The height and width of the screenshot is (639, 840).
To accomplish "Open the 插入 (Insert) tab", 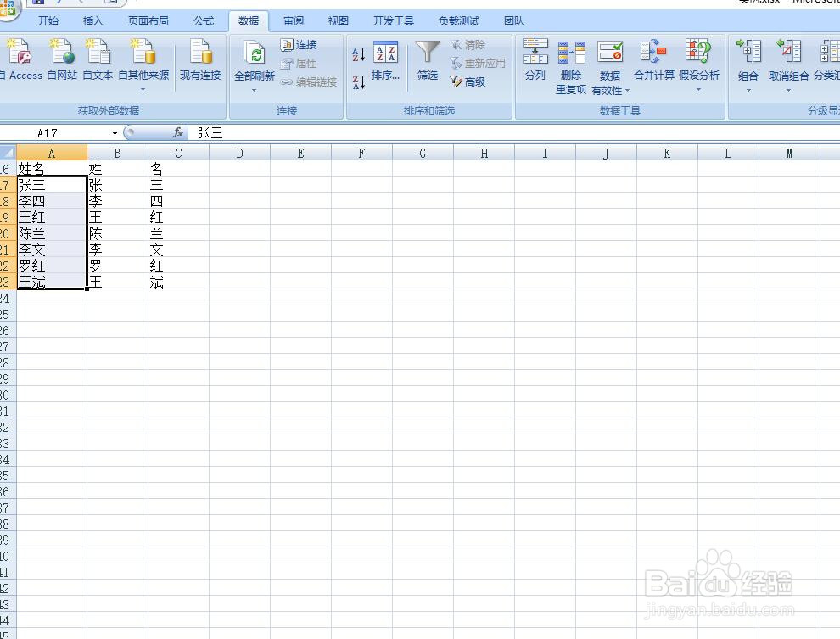I will click(92, 21).
